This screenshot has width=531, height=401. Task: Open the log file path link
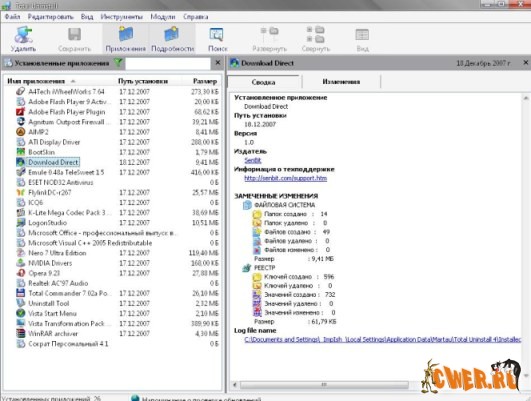point(383,339)
